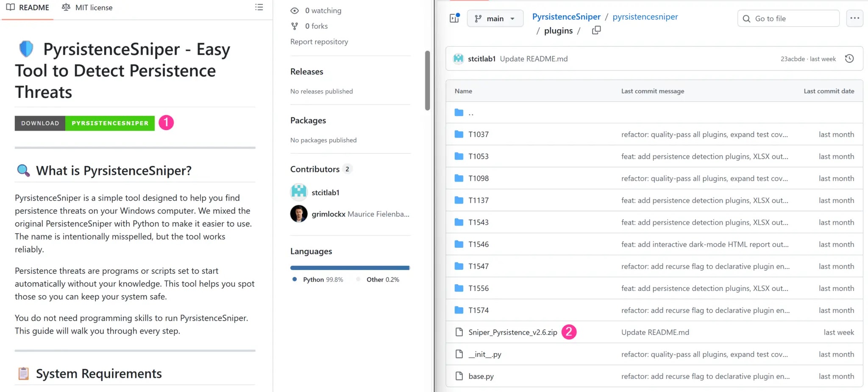Click the folder icon of T1543
868x392 pixels.
[459, 222]
